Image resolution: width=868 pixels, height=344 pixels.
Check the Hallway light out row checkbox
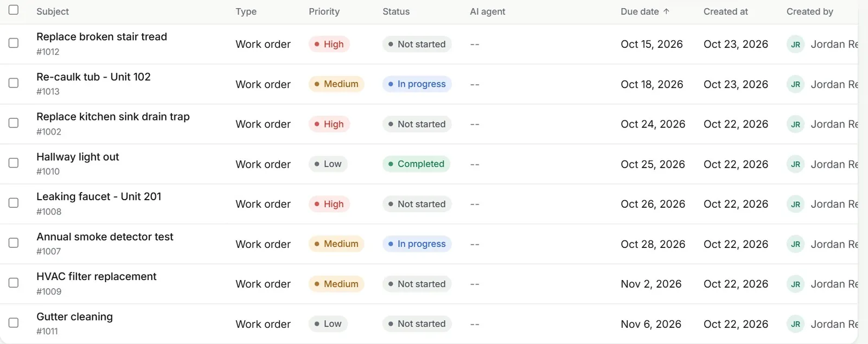coord(14,163)
